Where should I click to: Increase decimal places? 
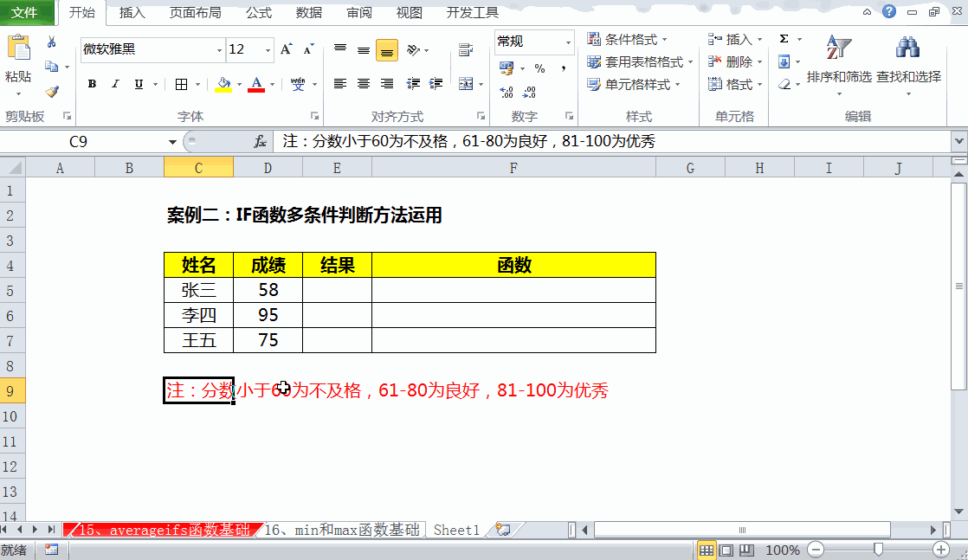(507, 92)
